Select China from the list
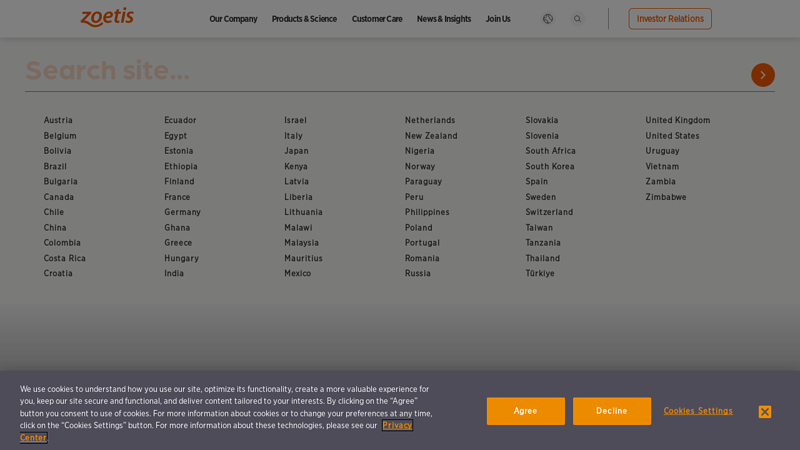This screenshot has width=800, height=450. pyautogui.click(x=55, y=228)
